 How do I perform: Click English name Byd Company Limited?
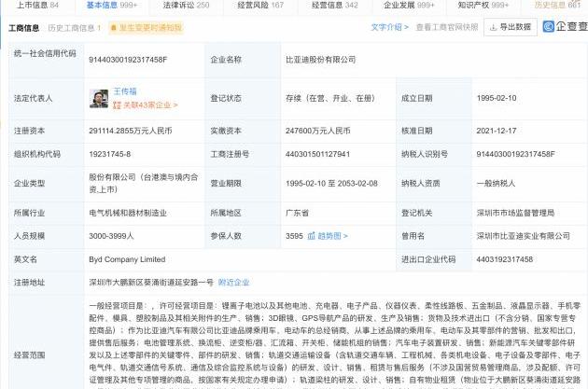pyautogui.click(x=127, y=259)
